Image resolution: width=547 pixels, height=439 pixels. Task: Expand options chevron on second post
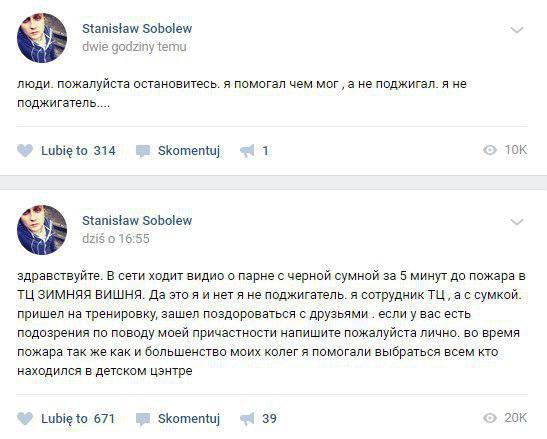(517, 222)
